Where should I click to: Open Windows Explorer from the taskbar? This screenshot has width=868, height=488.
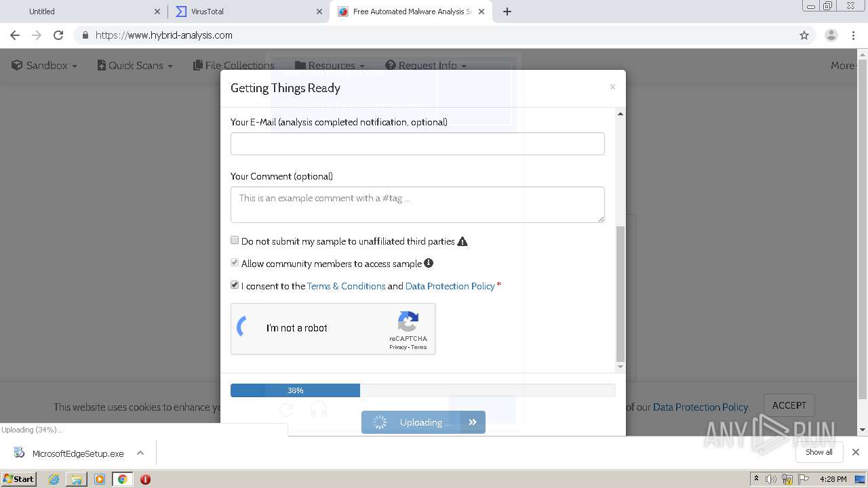pos(77,479)
